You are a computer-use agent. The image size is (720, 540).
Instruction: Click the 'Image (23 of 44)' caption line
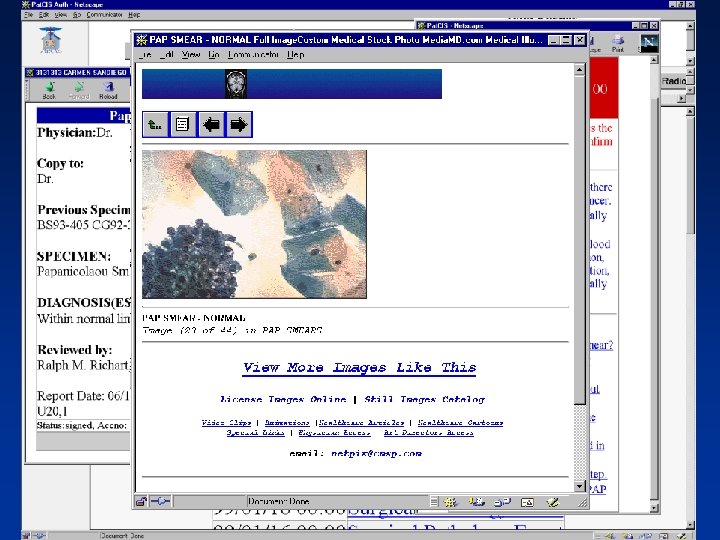click(232, 330)
